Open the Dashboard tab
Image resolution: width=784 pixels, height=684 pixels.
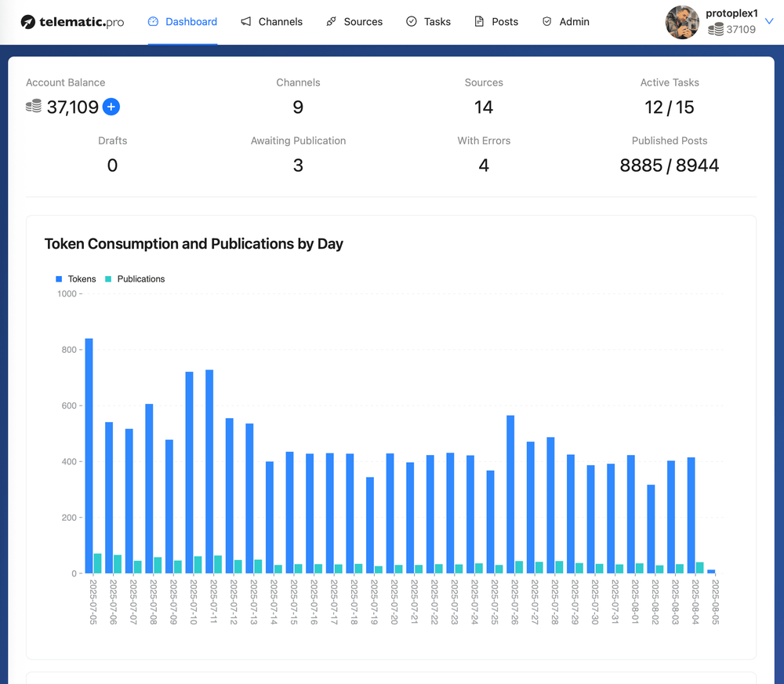(183, 22)
